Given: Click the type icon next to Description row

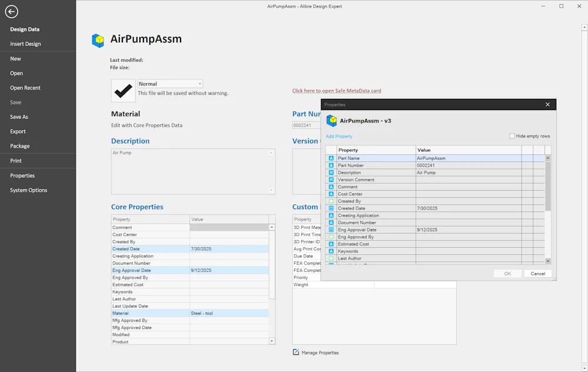Looking at the screenshot, I should (331, 172).
